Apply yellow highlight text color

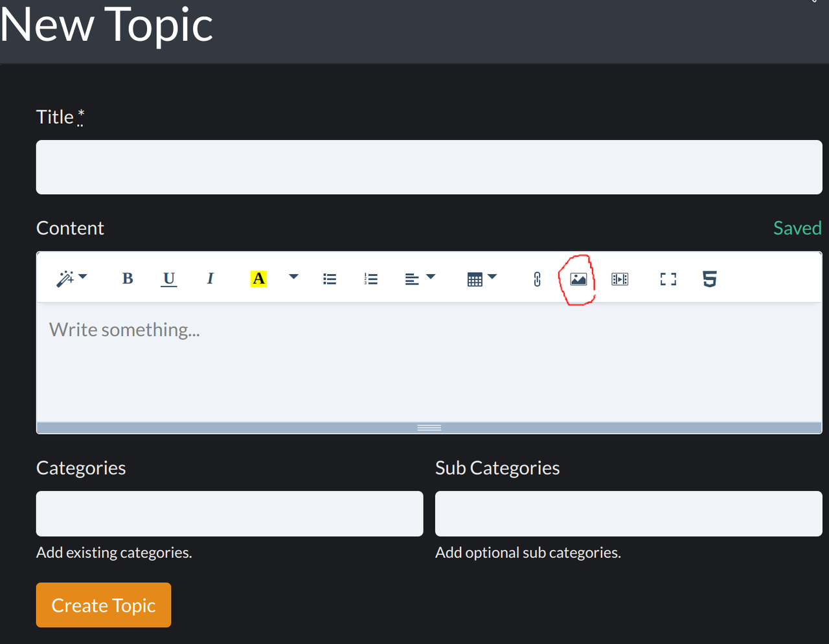pyautogui.click(x=258, y=279)
